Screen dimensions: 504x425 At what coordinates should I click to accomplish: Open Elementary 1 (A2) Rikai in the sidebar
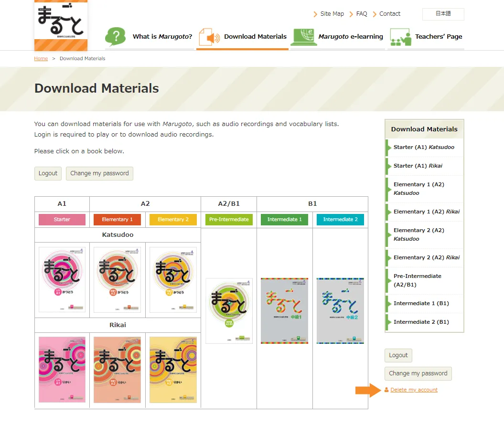tap(424, 212)
